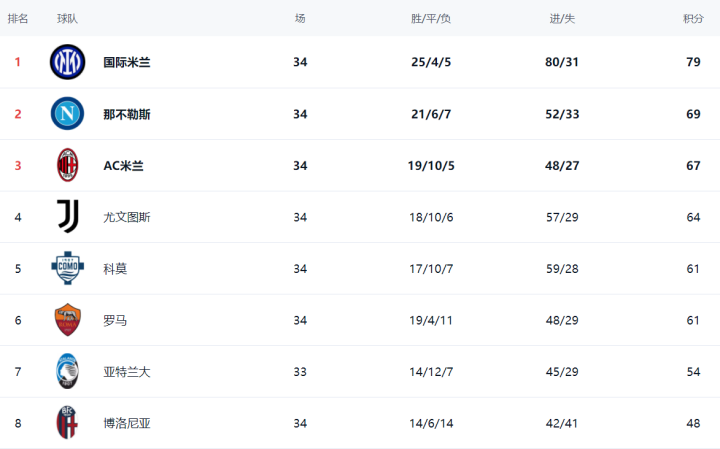
Task: Select the 科莫 team name
Action: coord(115,269)
